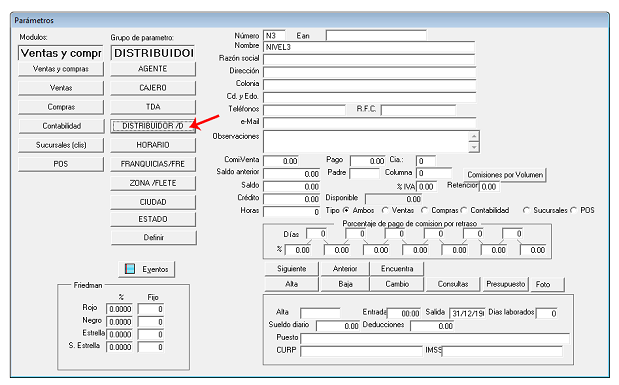This screenshot has width=619, height=385.
Task: Click the Cd. y Edo. field
Action: [370, 98]
